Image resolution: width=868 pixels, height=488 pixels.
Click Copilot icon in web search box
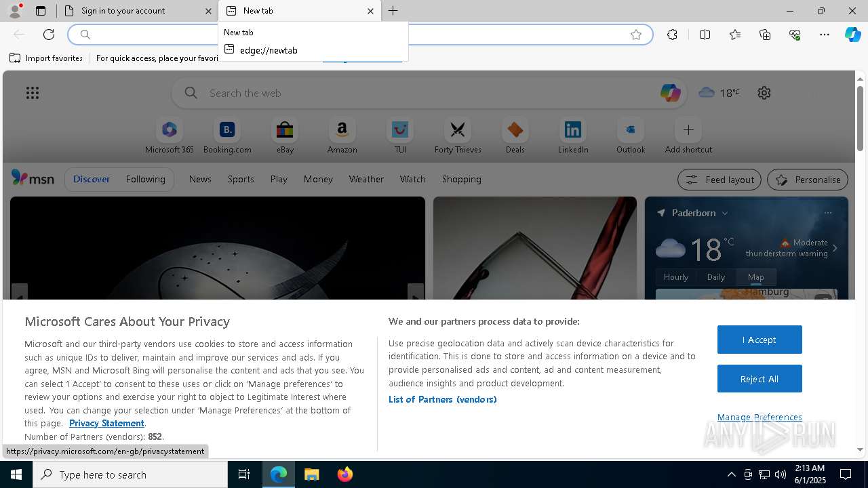[x=670, y=93]
